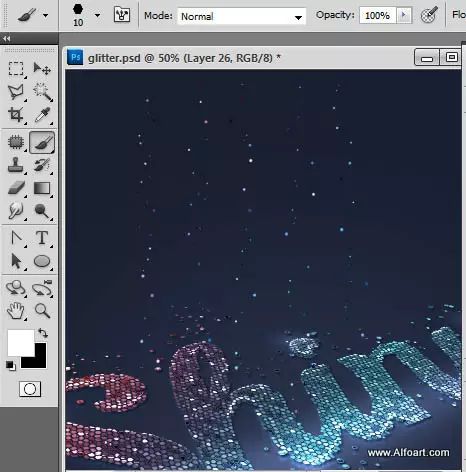Choose the Gradient tool
This screenshot has height=472, width=466.
click(42, 188)
